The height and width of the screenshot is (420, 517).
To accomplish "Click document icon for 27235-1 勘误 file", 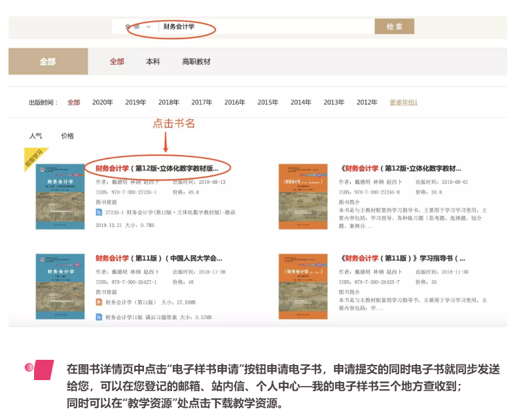I will pyautogui.click(x=99, y=212).
